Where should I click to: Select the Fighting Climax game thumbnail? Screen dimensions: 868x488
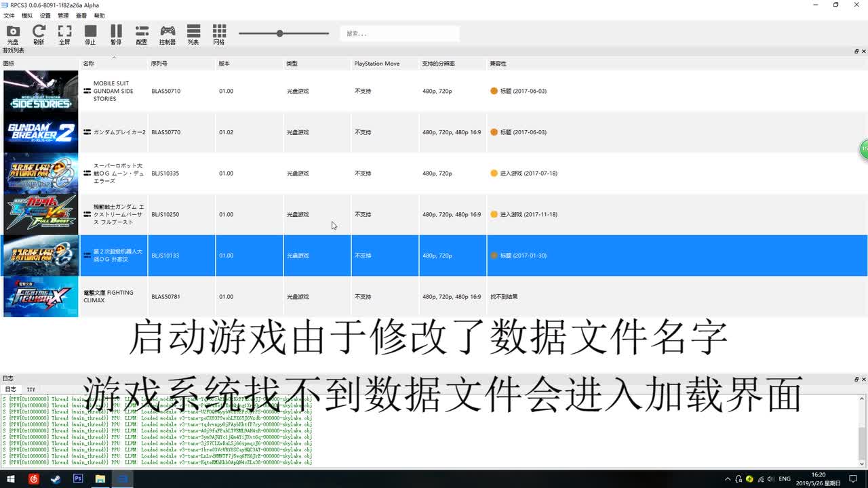tap(41, 296)
